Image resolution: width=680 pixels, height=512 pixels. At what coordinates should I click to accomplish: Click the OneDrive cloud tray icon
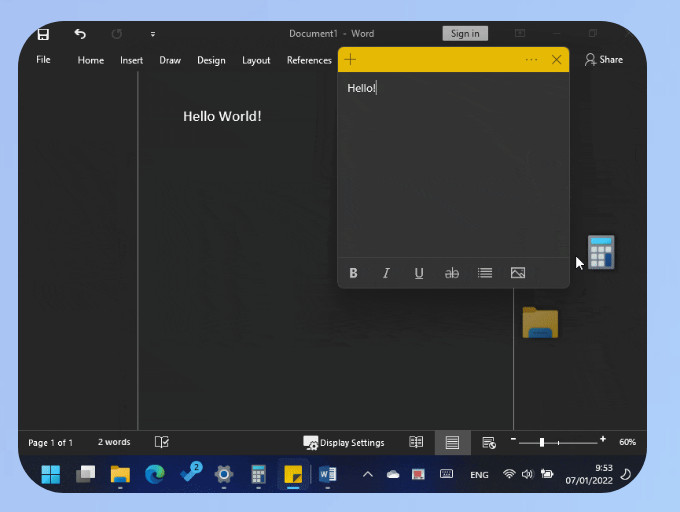click(x=393, y=474)
